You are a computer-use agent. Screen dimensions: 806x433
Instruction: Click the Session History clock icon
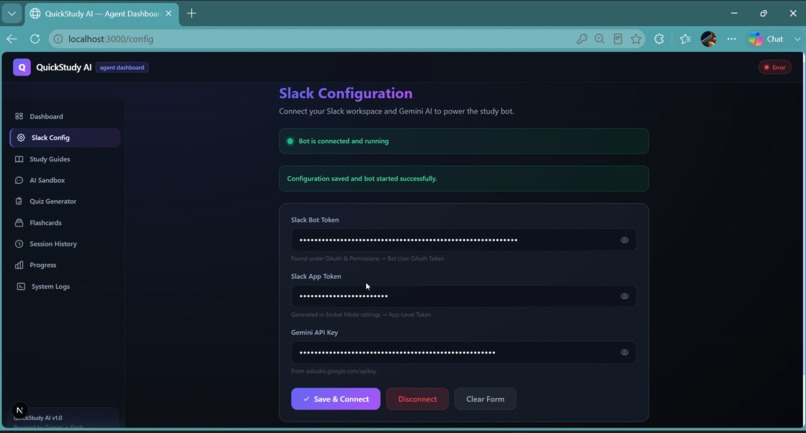19,244
